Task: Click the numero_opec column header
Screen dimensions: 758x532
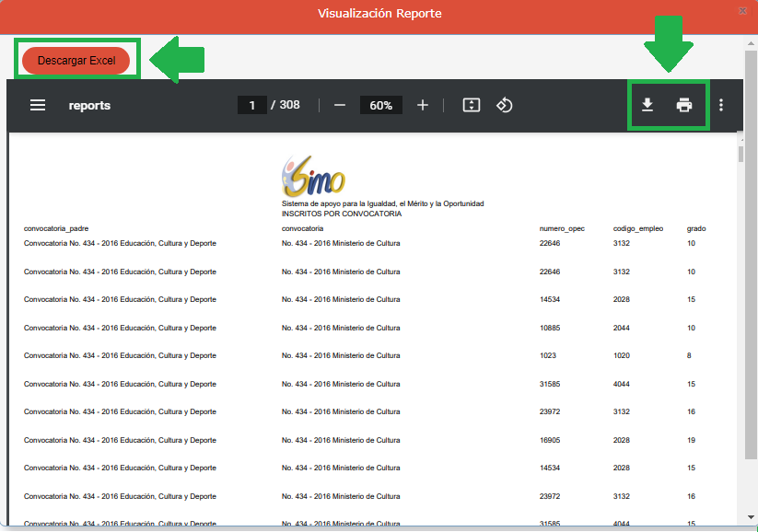Action: tap(562, 228)
